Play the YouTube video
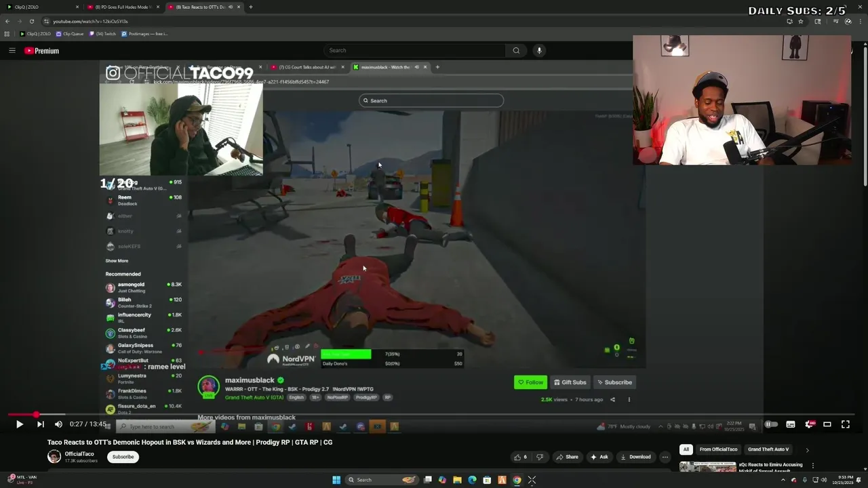Image resolution: width=868 pixels, height=488 pixels. pyautogui.click(x=19, y=424)
